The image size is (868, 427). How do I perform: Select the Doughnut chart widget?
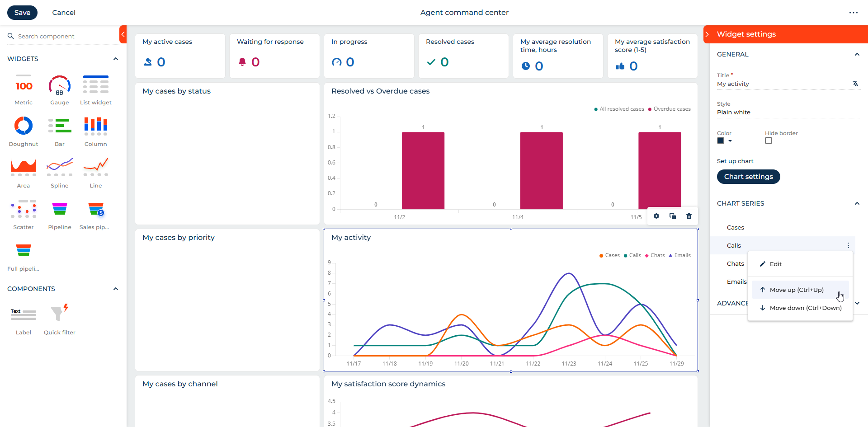coord(24,126)
